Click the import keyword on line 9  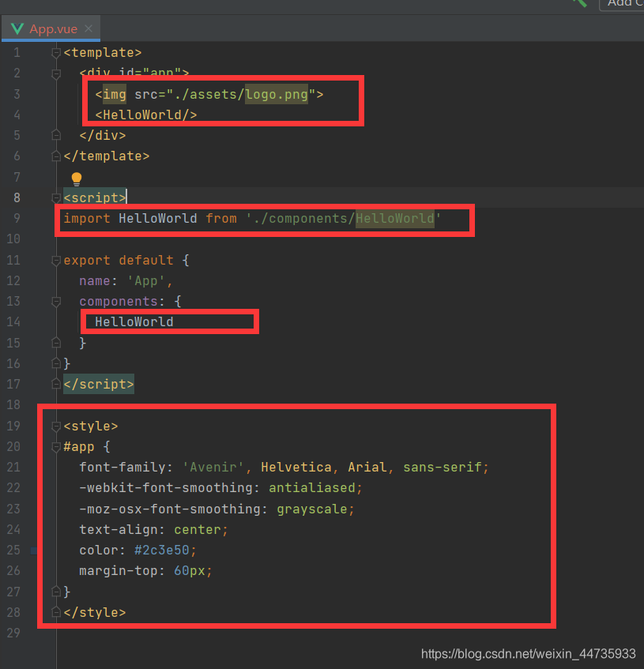click(x=87, y=219)
